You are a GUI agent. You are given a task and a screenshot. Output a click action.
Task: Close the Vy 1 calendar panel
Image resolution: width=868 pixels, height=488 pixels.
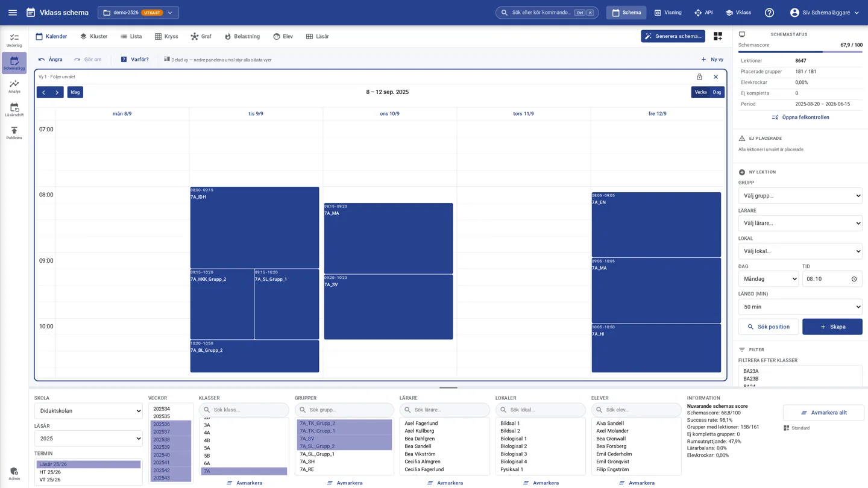tap(715, 77)
